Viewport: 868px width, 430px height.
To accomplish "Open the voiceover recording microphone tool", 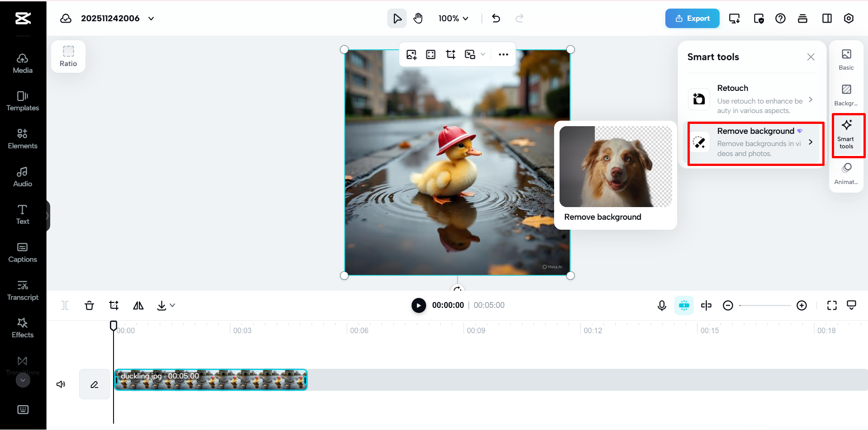I will coord(661,305).
